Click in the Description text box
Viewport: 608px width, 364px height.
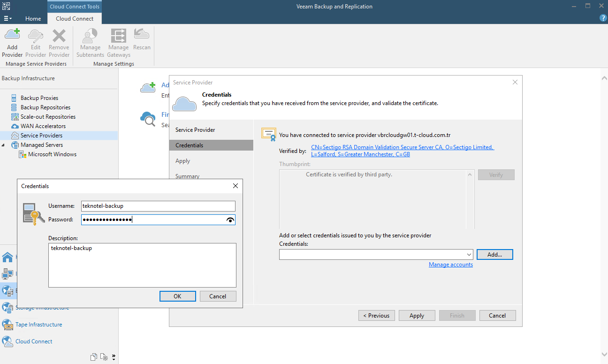(x=142, y=265)
